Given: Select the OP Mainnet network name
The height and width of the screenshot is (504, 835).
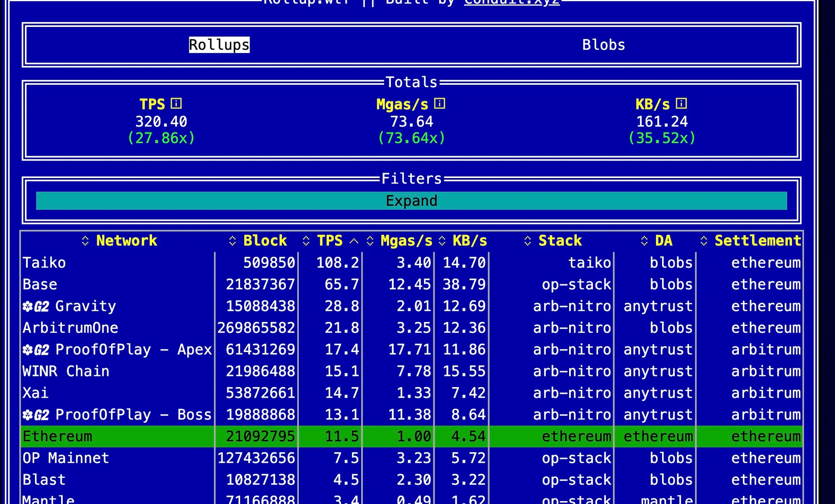Looking at the screenshot, I should (66, 458).
